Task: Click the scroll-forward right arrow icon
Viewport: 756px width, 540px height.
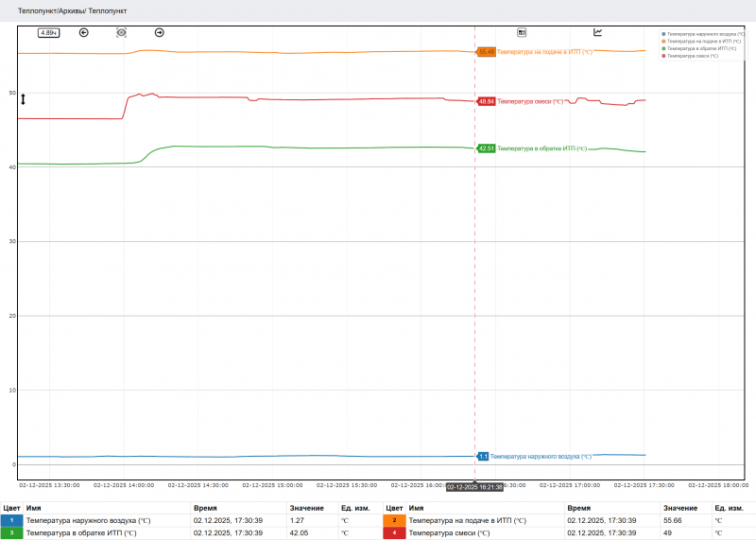Action: click(159, 32)
